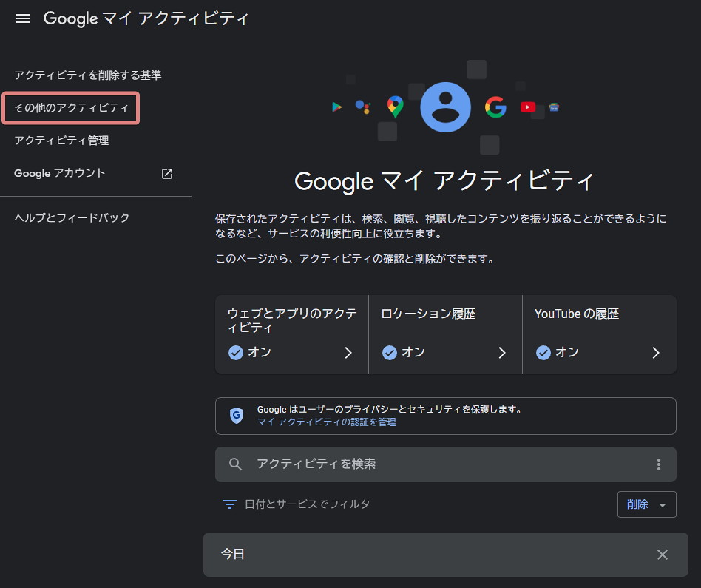Click the blue account avatar icon
Image resolution: width=701 pixels, height=588 pixels.
point(445,107)
